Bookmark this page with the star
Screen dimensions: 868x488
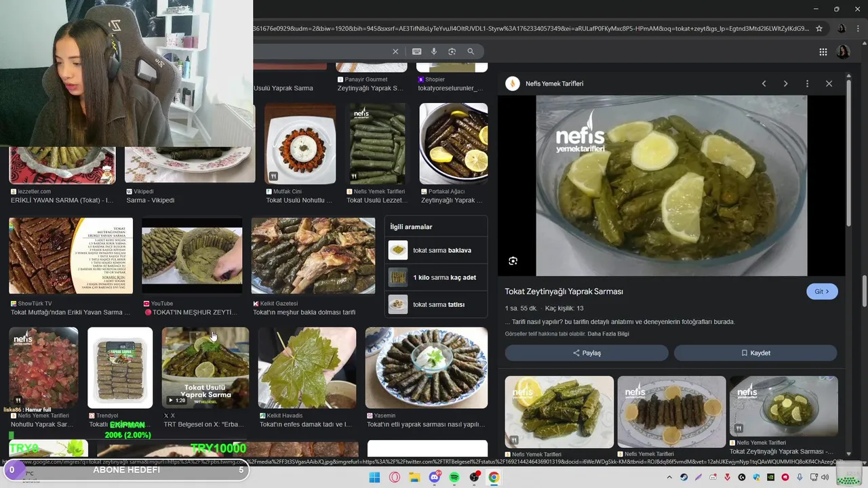point(819,28)
